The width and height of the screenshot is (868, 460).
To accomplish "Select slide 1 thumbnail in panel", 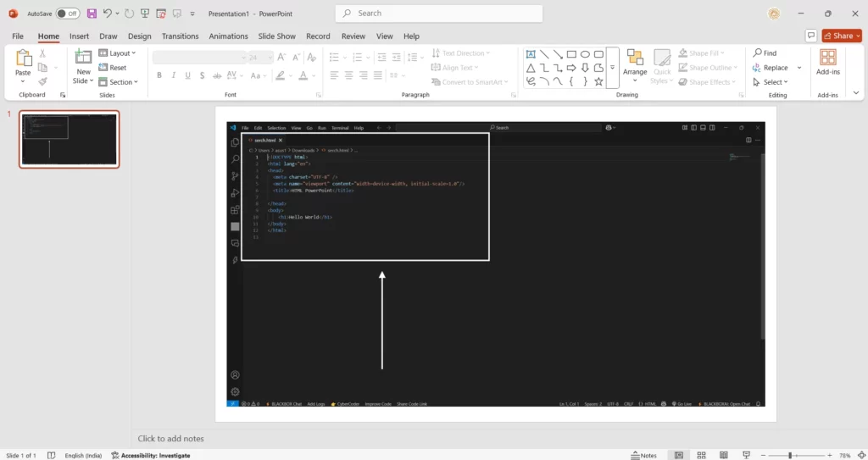I will (70, 139).
